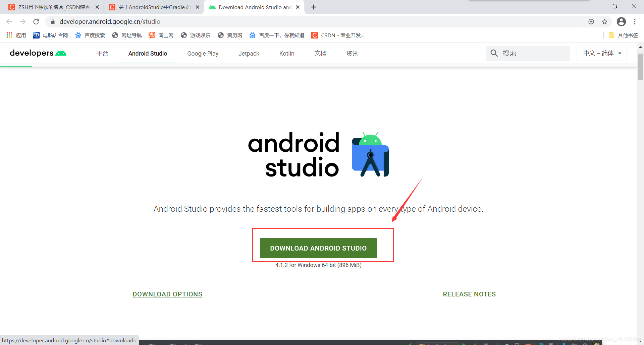
Task: Select the Download Android Studio browser tab
Action: [254, 7]
